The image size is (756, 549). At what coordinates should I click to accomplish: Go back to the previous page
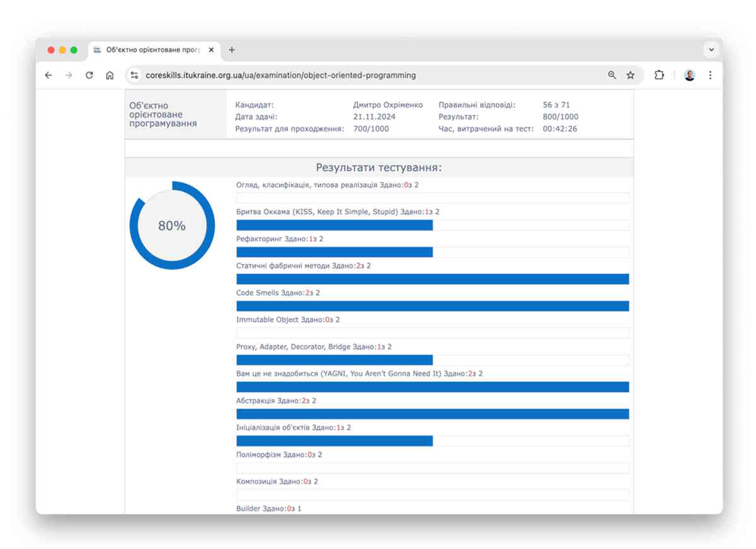[x=49, y=75]
